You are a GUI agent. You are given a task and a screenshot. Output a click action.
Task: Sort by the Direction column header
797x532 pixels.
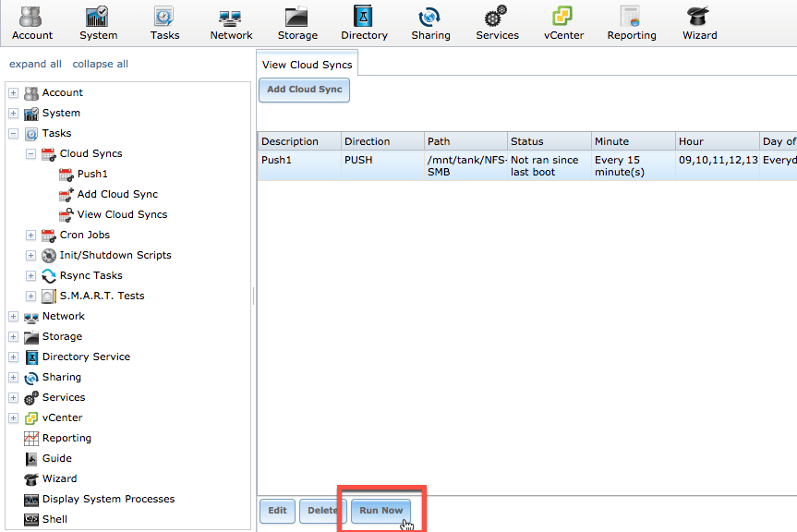coord(382,141)
